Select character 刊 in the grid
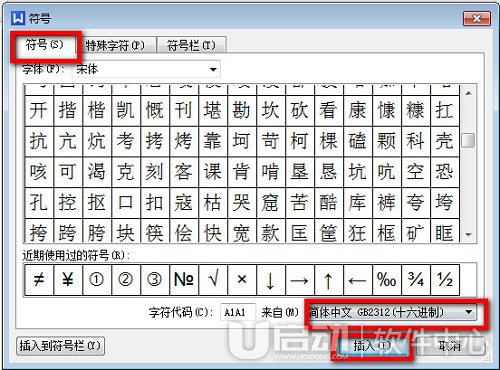 [x=184, y=110]
